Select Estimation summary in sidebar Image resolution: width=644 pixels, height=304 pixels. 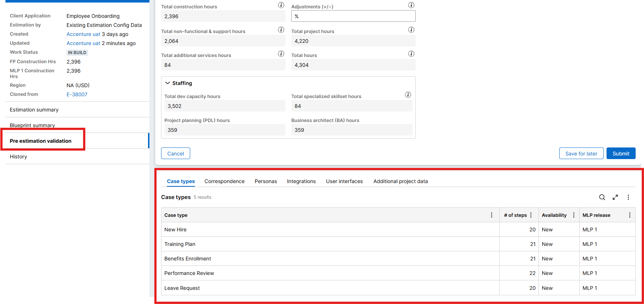tap(34, 110)
